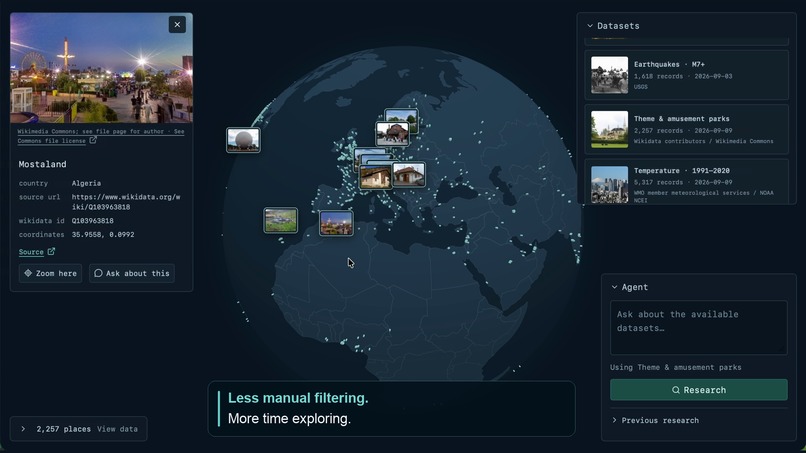The image size is (806, 453).
Task: Select the Earthquakes M7+ dataset
Action: [686, 75]
